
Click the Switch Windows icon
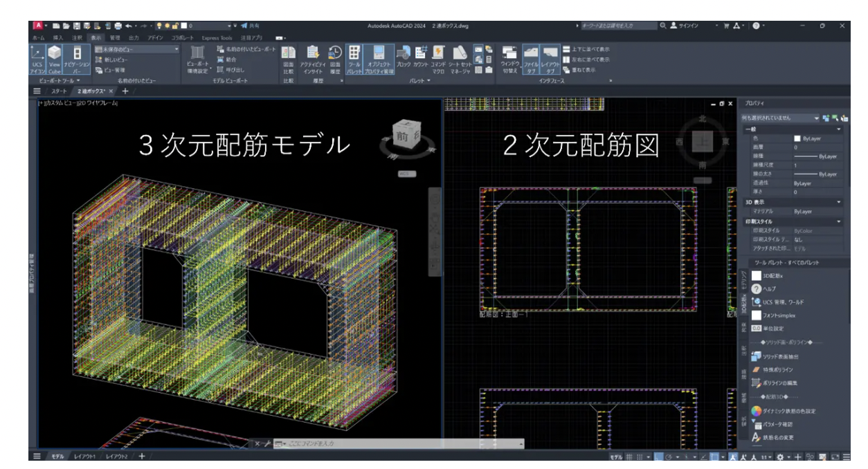coord(510,58)
